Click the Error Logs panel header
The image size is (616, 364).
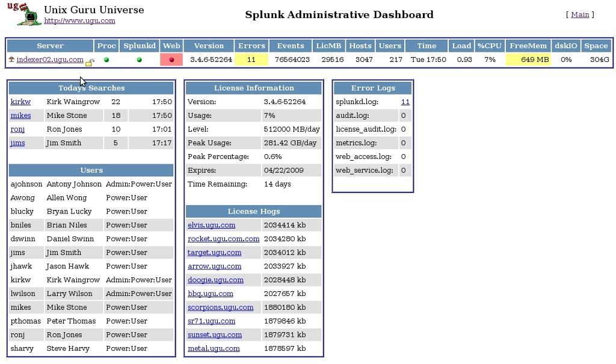click(373, 88)
